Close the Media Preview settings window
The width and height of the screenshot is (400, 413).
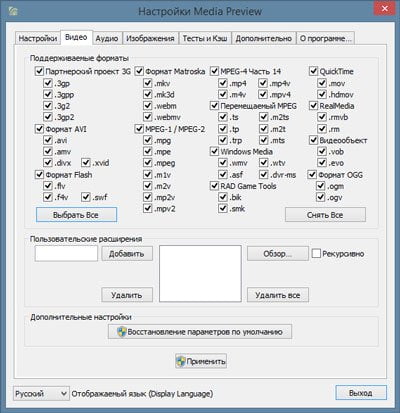tap(384, 9)
